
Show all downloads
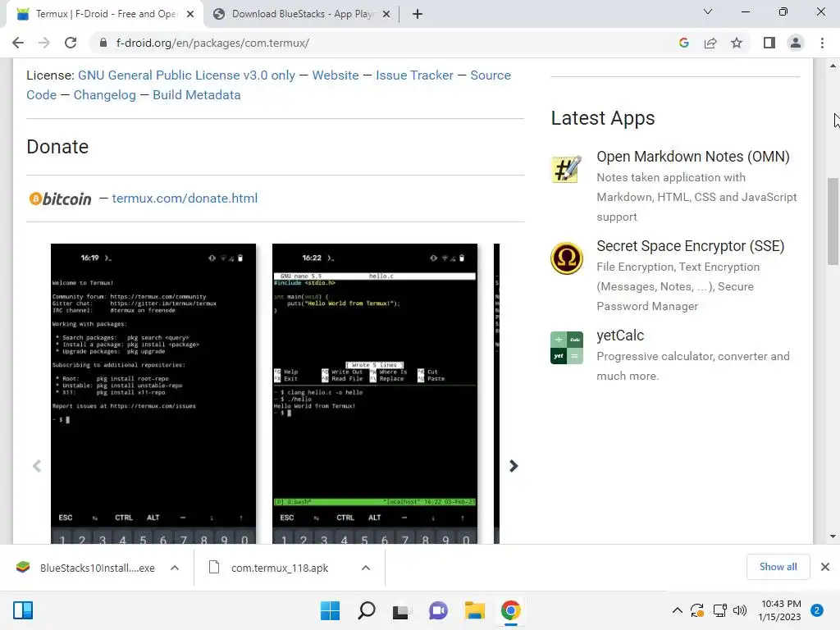[x=778, y=567]
